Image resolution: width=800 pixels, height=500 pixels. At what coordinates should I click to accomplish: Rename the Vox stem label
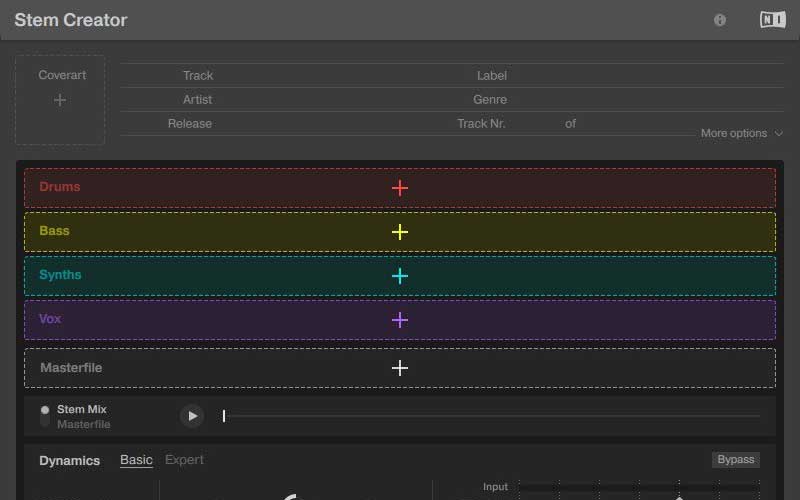[50, 318]
